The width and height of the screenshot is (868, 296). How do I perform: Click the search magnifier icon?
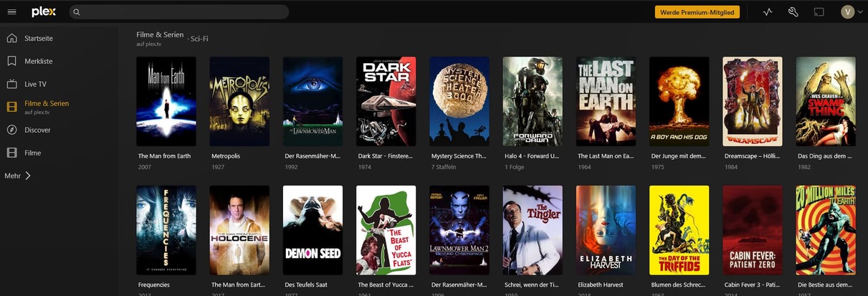77,12
